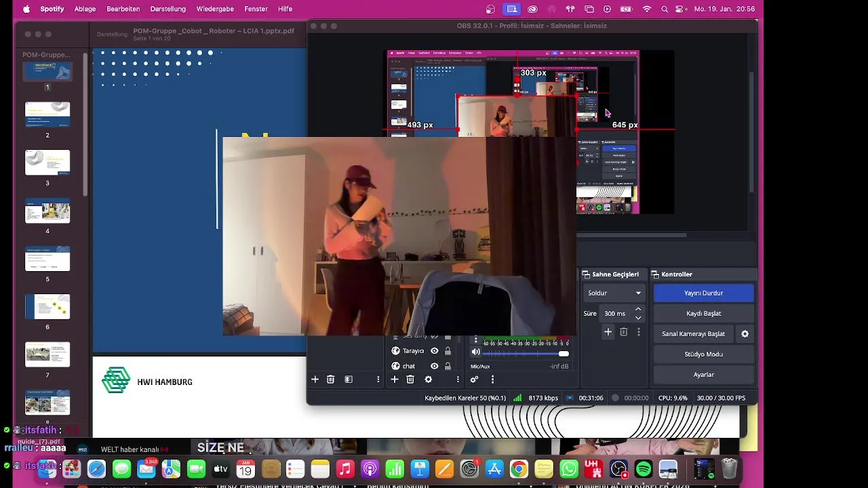Select slide 6 thumbnail in Preview sidebar
The width and height of the screenshot is (868, 488).
click(x=47, y=307)
